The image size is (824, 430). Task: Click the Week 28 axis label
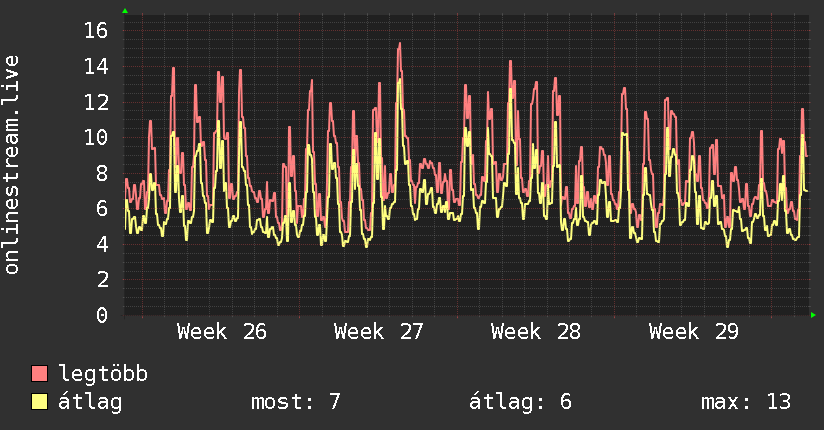(x=535, y=332)
